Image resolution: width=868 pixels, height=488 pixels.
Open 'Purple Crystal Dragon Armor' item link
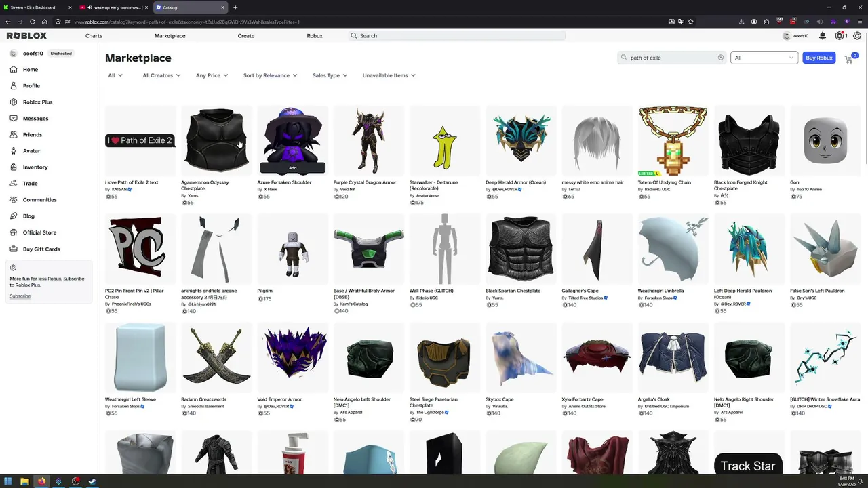click(x=365, y=182)
